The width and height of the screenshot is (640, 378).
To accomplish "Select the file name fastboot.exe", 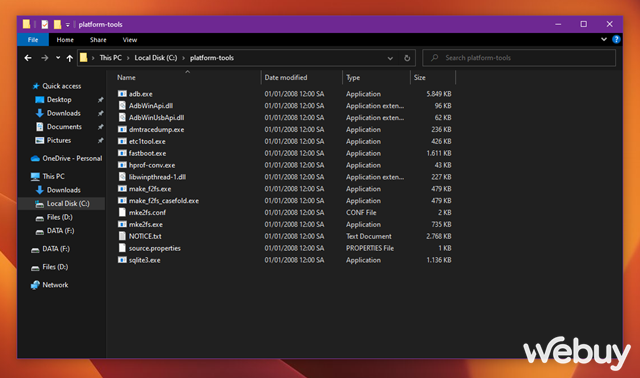I will (147, 153).
